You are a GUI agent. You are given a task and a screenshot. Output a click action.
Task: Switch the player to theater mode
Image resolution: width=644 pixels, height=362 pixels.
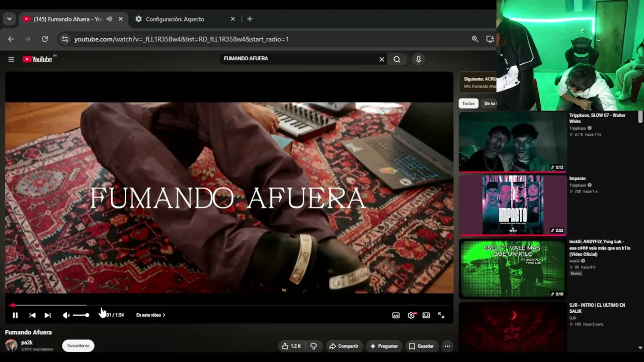click(426, 315)
